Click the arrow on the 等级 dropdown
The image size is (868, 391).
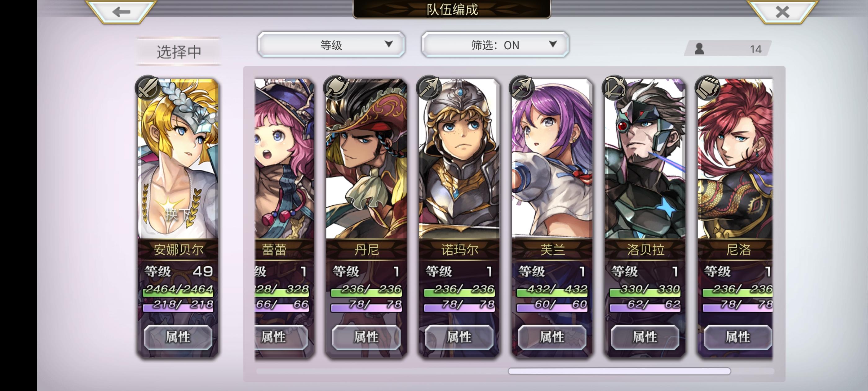pos(389,44)
